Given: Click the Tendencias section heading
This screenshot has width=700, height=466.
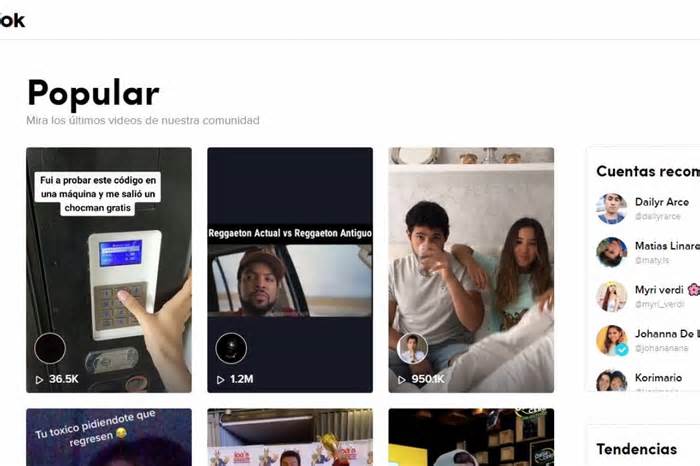Looking at the screenshot, I should point(636,449).
